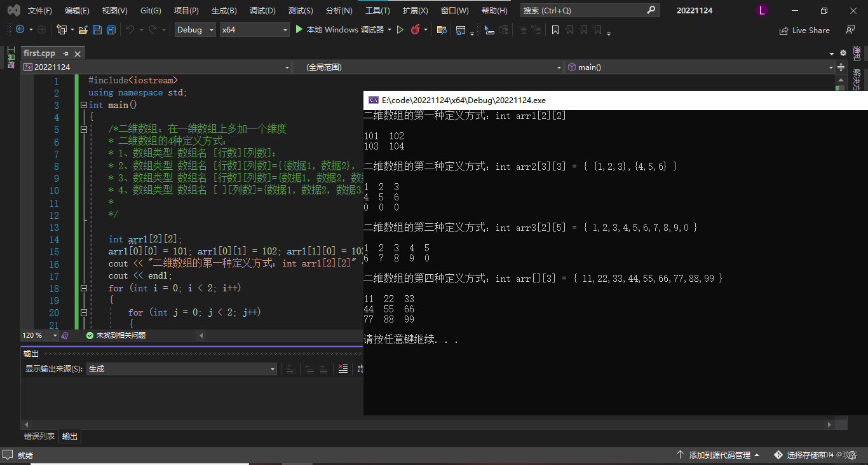This screenshot has height=465, width=868.
Task: Open the 工具(T) menu
Action: (x=377, y=10)
